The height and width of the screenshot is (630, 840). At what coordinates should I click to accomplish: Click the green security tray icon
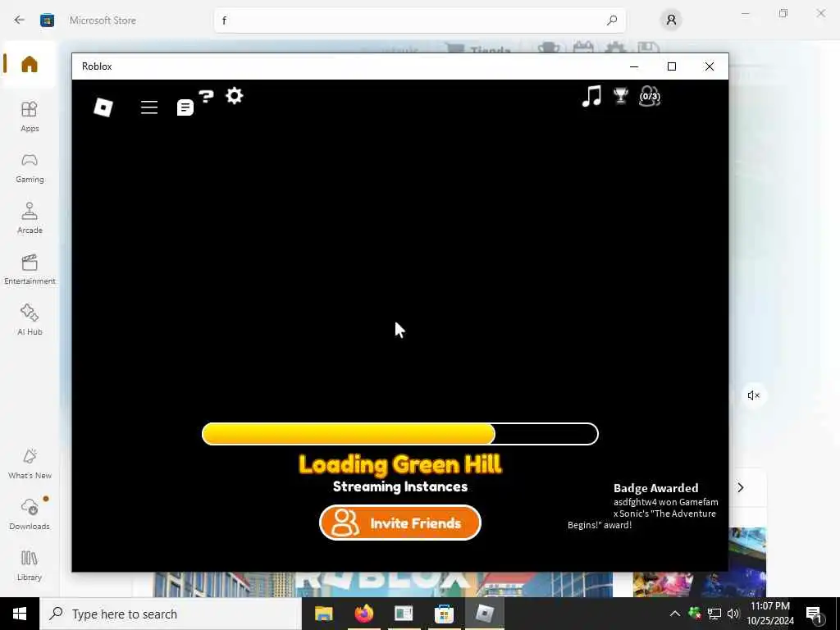click(695, 614)
